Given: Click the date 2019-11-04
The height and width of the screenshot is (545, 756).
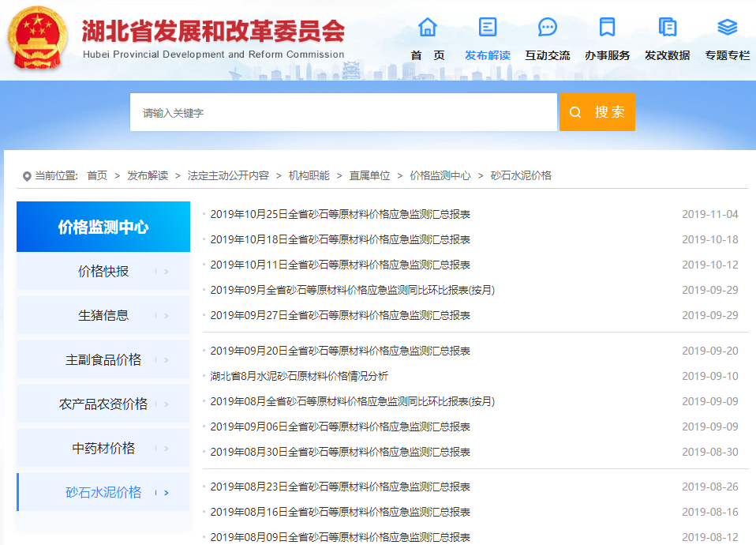Looking at the screenshot, I should coord(710,214).
